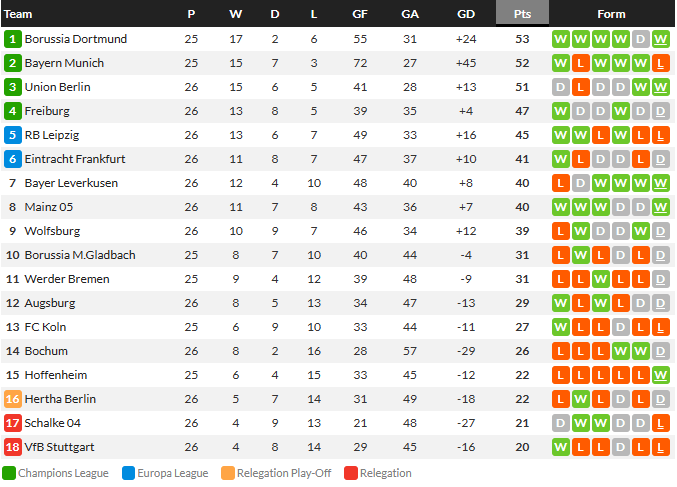677x487 pixels.
Task: Click Union Berlin's first form D icon
Action: click(x=560, y=87)
